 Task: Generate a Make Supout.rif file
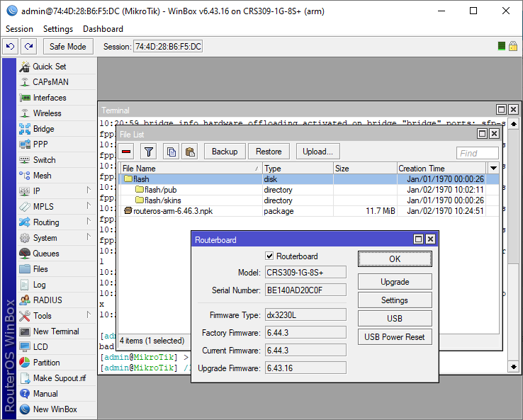coord(56,378)
